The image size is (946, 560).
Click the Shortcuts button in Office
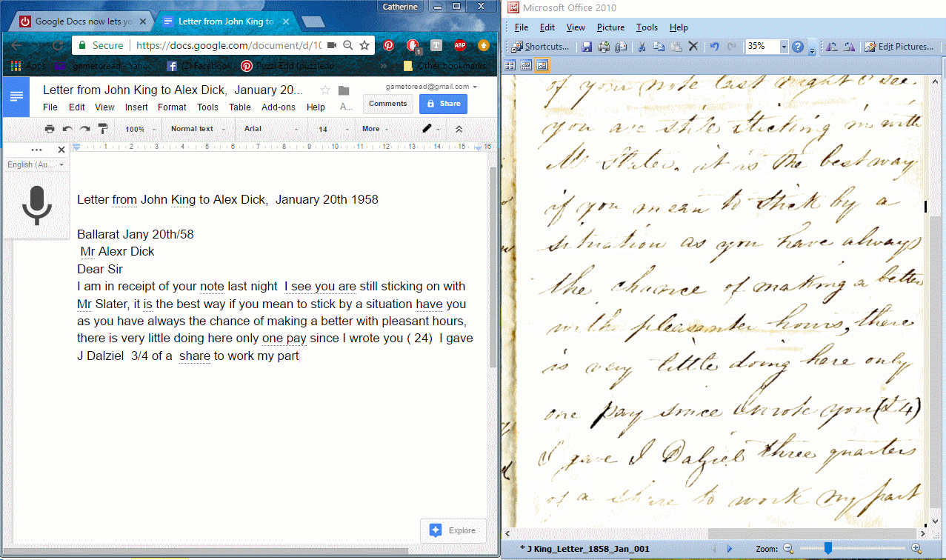[x=540, y=47]
